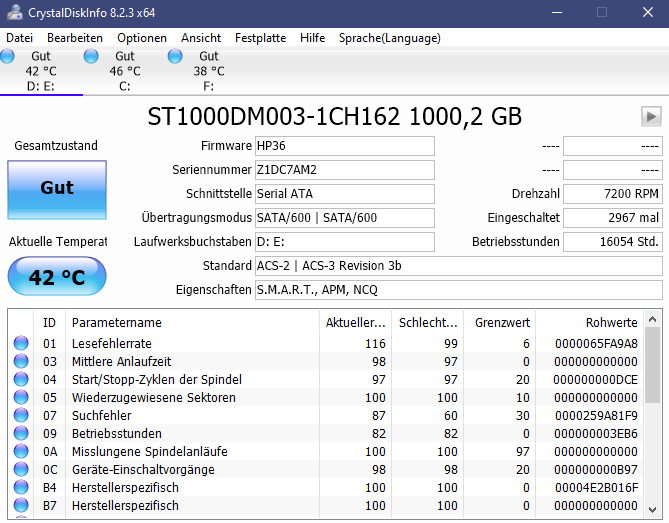Click the Grenzwert column header
Screen dimensions: 669x523
tap(502, 323)
